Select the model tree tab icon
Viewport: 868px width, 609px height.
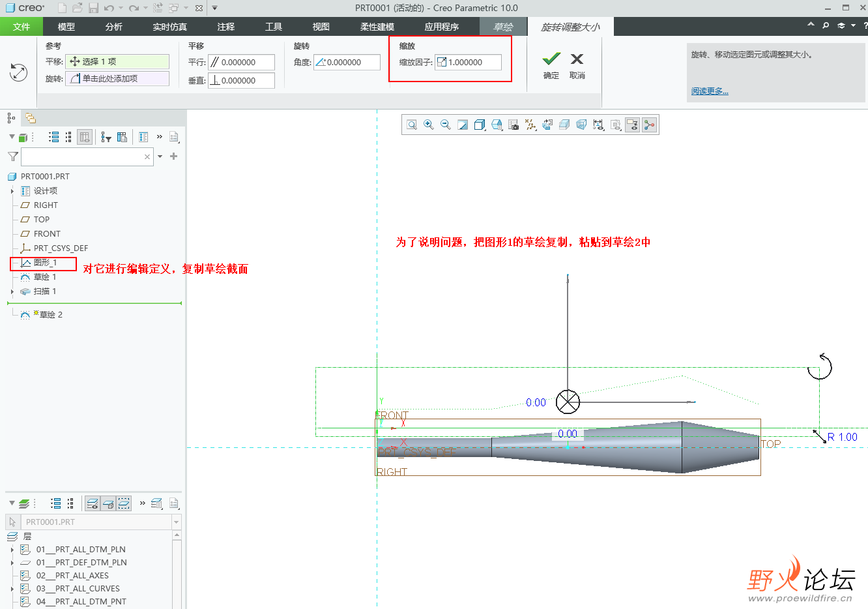(11, 118)
